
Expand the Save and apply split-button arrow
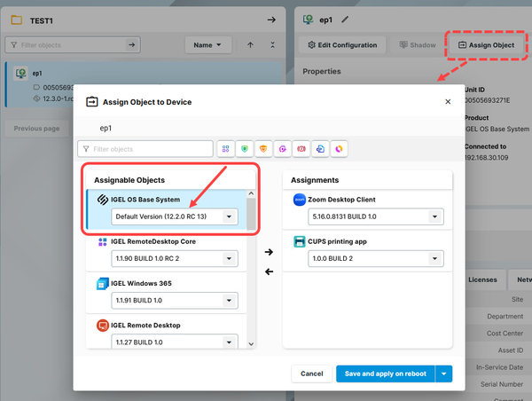coord(443,373)
